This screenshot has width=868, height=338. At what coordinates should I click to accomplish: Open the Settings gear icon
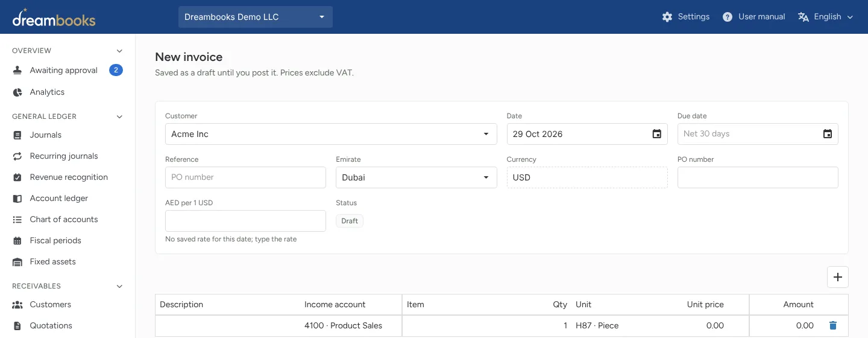(667, 17)
